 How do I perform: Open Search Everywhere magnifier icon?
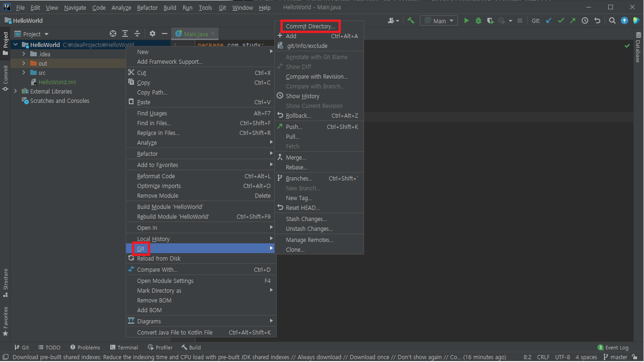[x=612, y=20]
